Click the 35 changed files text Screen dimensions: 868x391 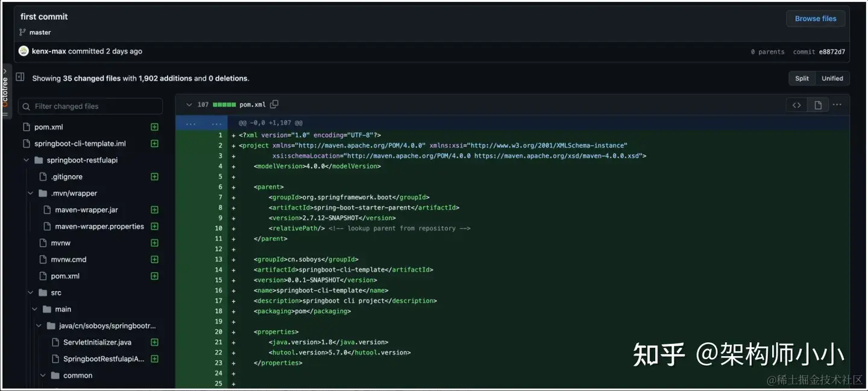click(x=92, y=78)
